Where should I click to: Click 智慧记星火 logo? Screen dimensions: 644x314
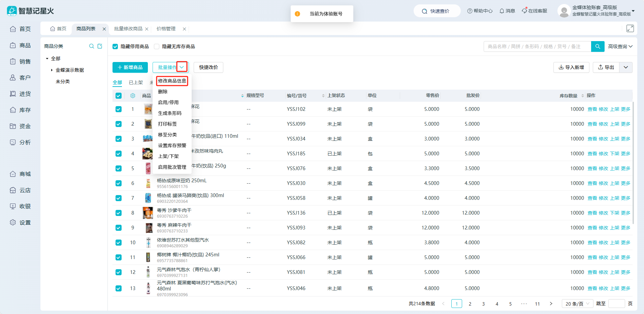(30, 11)
